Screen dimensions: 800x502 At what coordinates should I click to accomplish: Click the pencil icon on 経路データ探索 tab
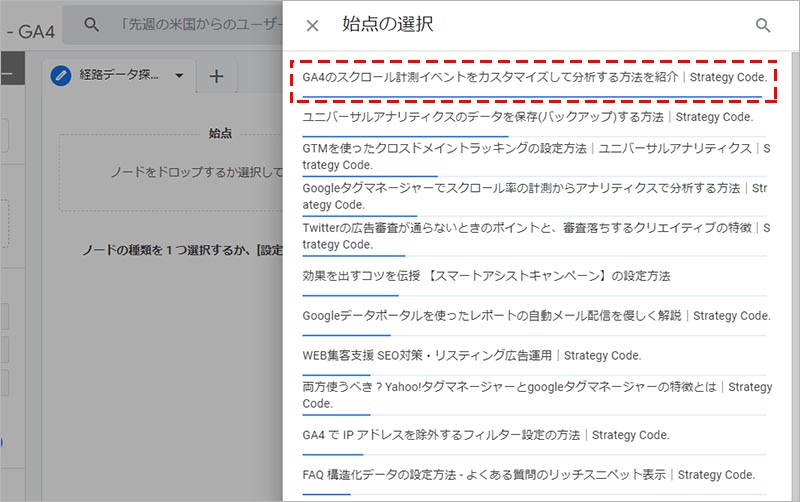coord(62,76)
